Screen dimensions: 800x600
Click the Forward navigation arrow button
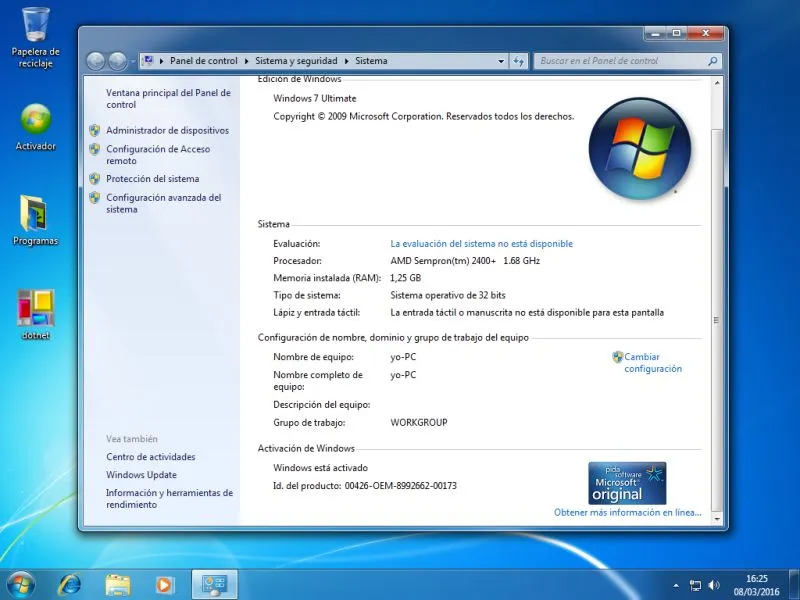117,61
